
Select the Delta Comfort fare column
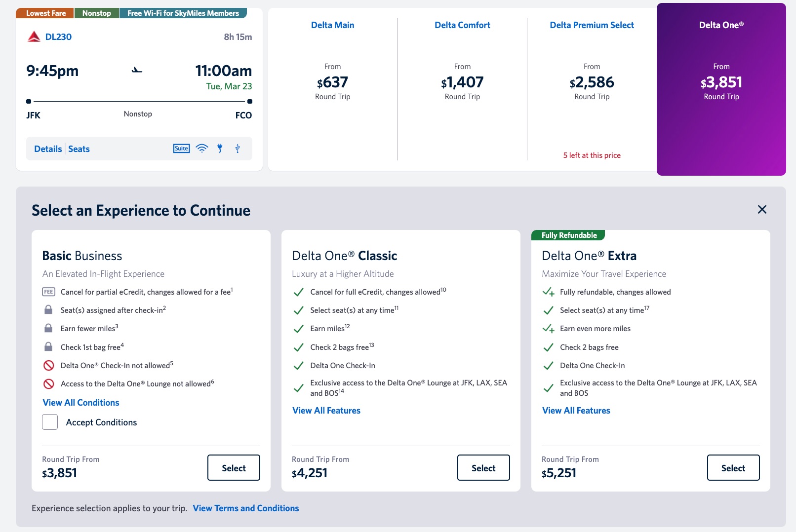(x=462, y=89)
